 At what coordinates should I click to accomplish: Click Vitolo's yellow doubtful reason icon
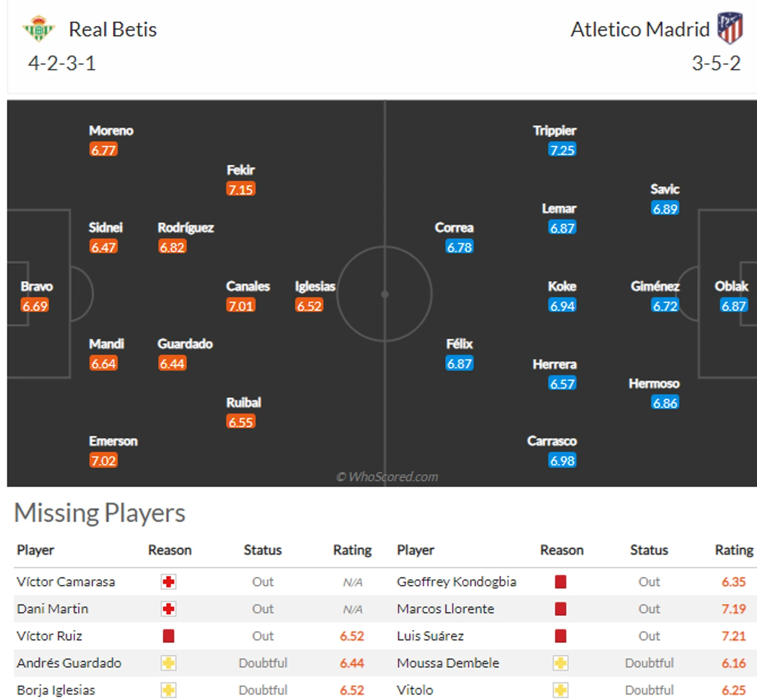[x=560, y=690]
